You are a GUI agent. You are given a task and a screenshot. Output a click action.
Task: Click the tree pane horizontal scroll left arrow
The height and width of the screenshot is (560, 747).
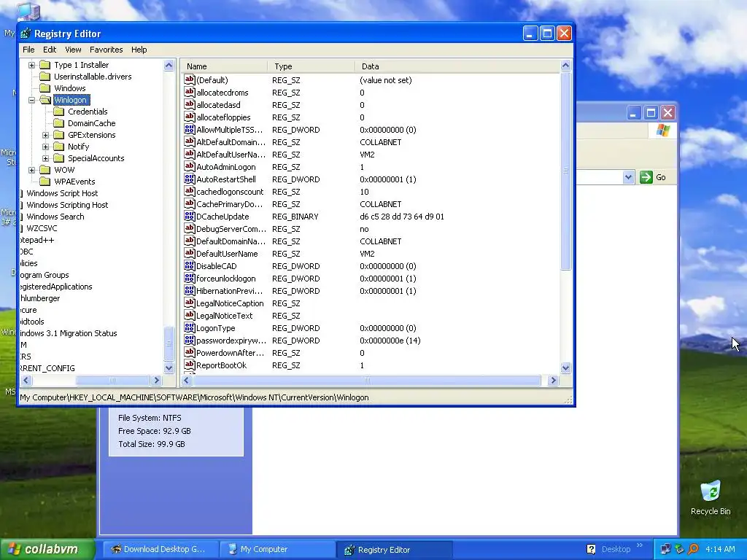coord(26,380)
